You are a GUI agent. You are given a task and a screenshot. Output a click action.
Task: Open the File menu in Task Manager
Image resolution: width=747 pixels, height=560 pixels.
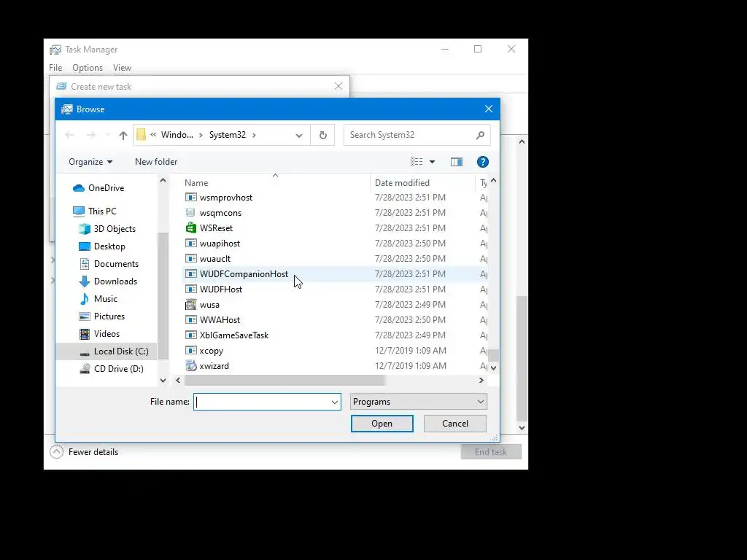coord(55,68)
